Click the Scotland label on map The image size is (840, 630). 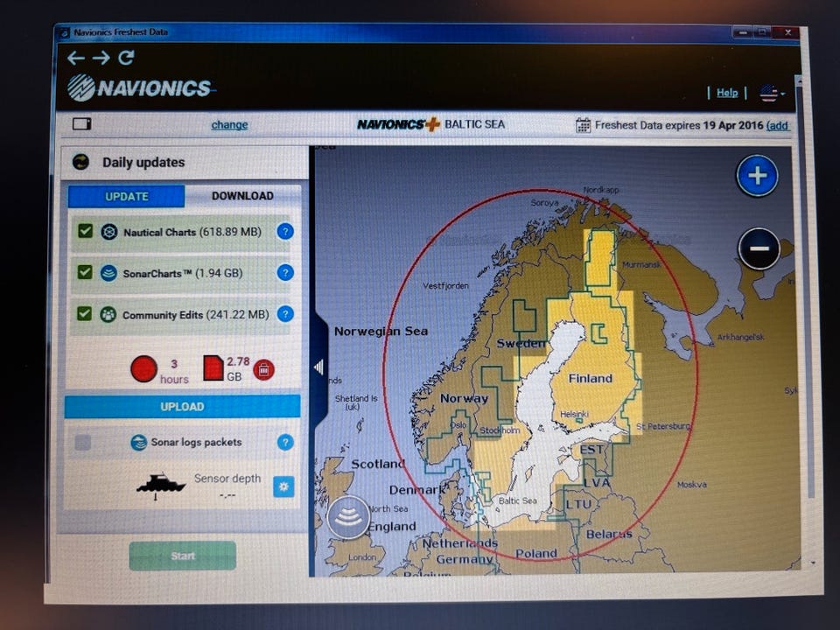(378, 464)
